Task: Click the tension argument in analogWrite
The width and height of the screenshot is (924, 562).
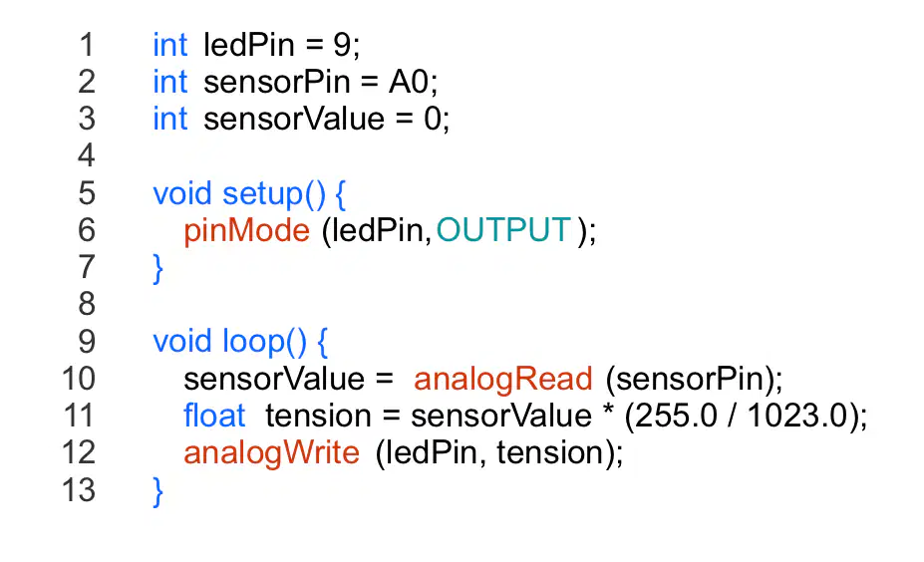Action: coord(550,453)
